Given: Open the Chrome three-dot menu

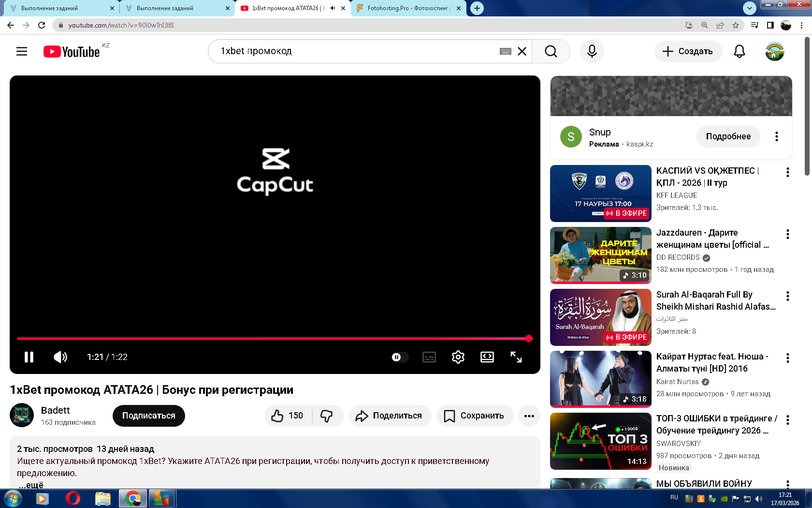Looking at the screenshot, I should tap(802, 25).
